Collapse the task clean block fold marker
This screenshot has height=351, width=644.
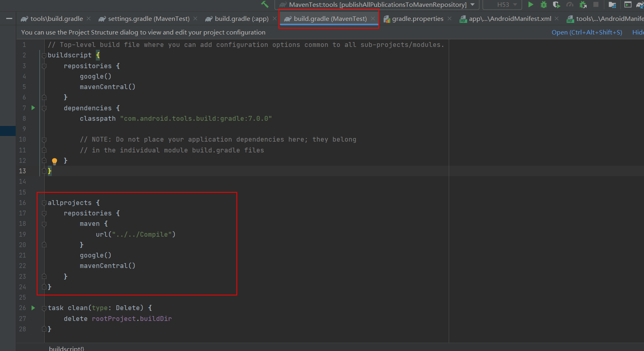(x=44, y=308)
